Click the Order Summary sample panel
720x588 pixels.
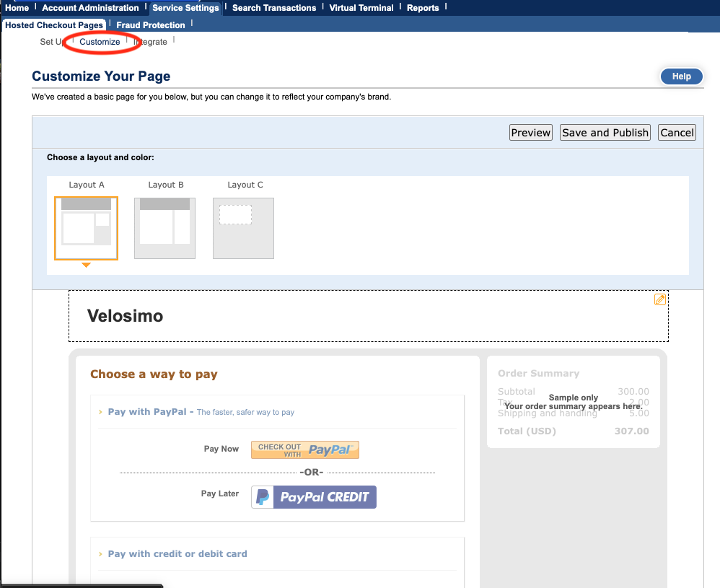pos(574,402)
